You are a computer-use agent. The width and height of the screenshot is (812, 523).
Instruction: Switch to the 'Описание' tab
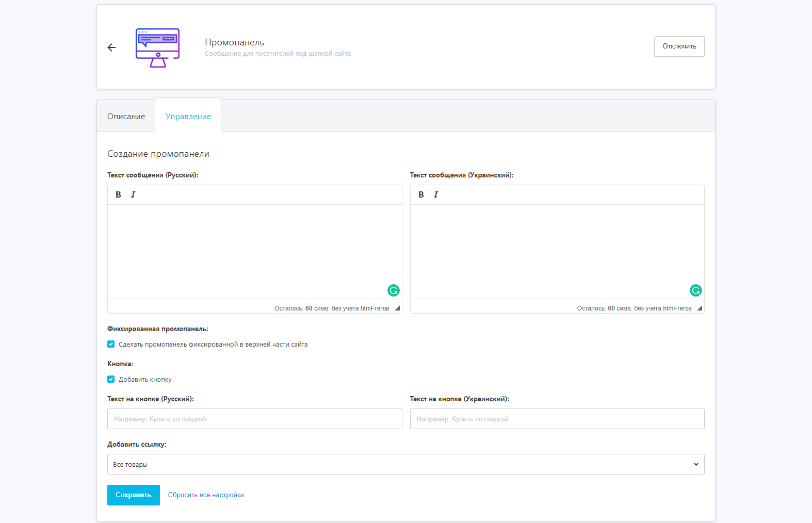tap(126, 117)
